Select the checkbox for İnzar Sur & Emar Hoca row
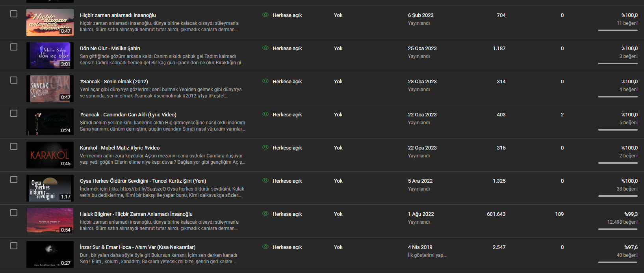 point(14,246)
